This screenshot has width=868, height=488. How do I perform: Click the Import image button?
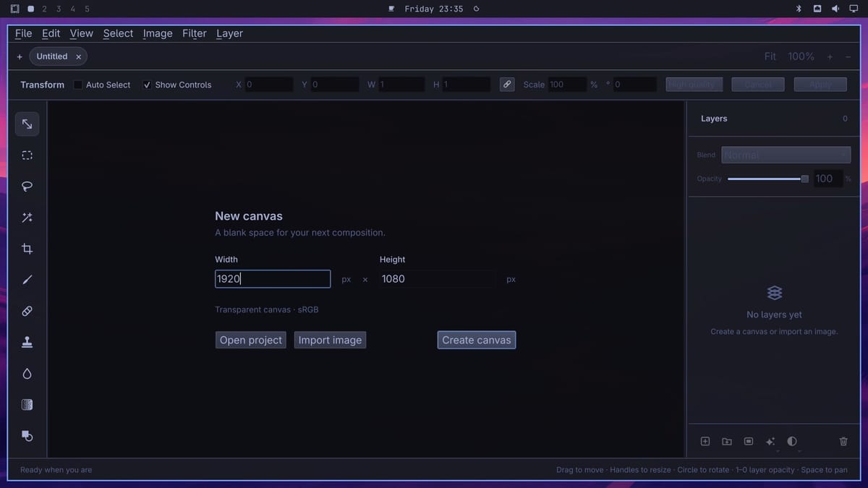coord(330,340)
